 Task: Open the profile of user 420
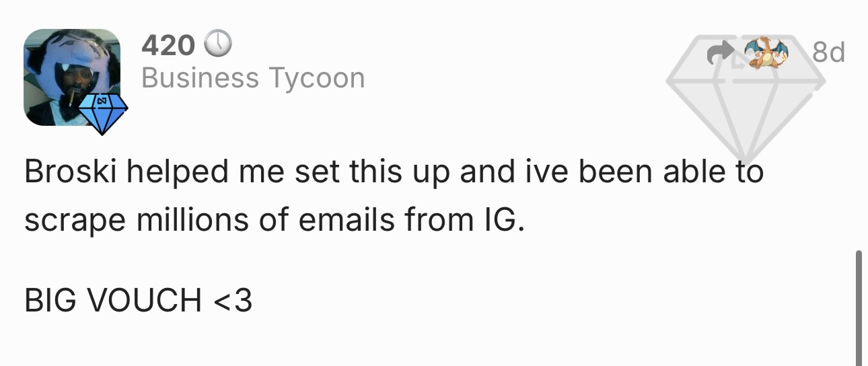(x=168, y=46)
